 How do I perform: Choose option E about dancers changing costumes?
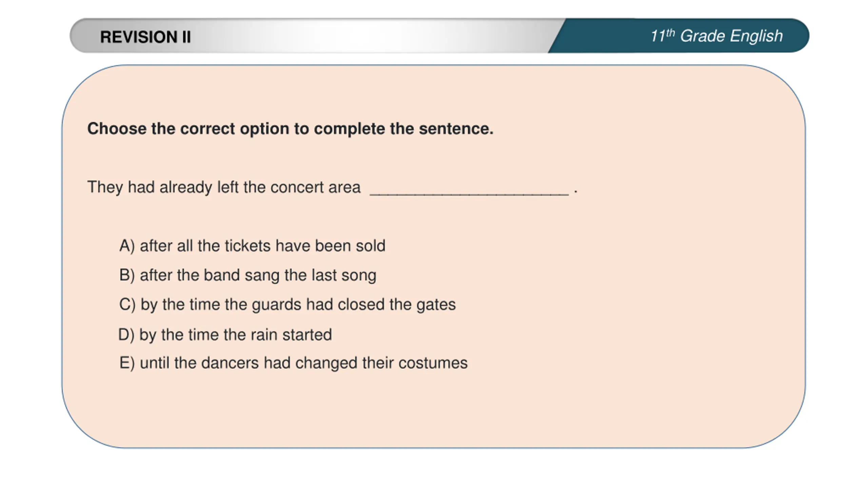point(293,363)
